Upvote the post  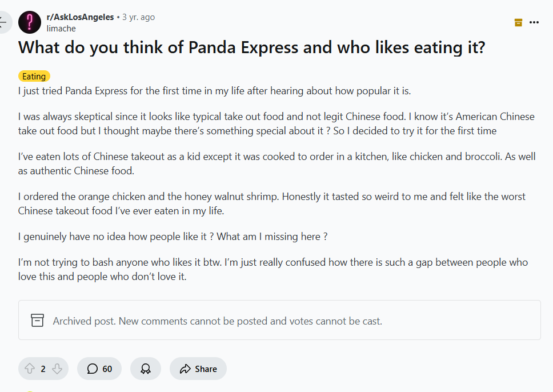pyautogui.click(x=30, y=369)
